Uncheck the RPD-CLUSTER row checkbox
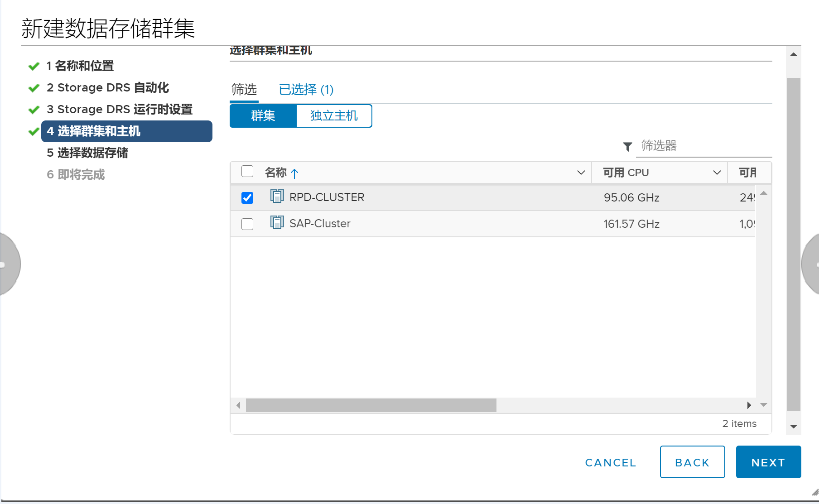819x504 pixels. [x=247, y=197]
